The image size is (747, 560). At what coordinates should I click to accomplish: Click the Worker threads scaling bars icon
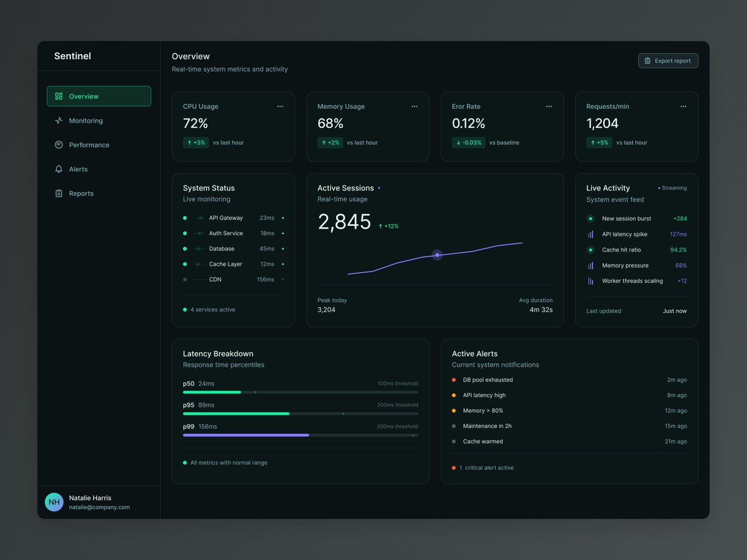(x=590, y=281)
